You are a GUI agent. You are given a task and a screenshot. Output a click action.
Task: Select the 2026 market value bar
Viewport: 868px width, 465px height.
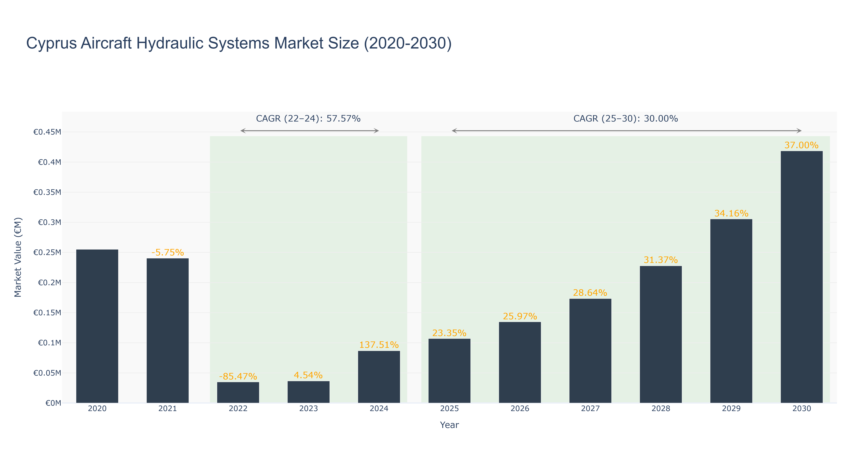coord(520,363)
